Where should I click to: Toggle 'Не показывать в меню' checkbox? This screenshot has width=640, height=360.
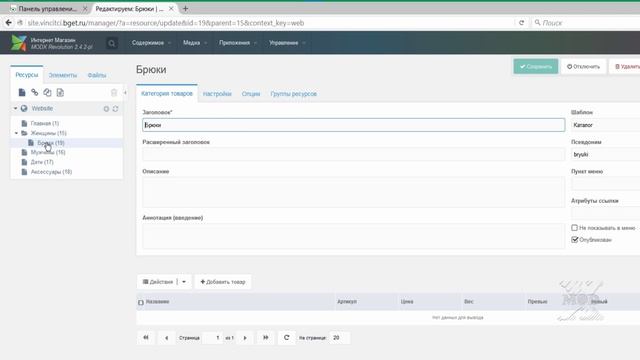(x=574, y=227)
